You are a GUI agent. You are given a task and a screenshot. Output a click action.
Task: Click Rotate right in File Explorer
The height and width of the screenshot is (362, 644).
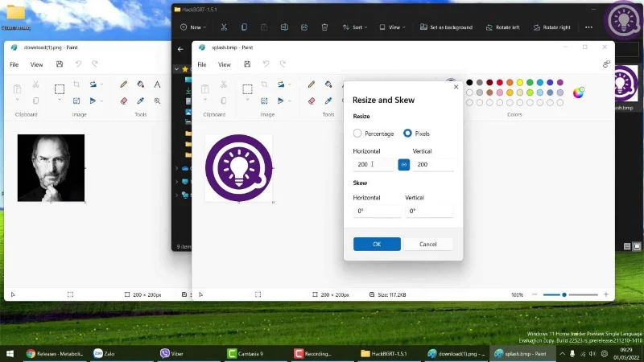point(551,27)
